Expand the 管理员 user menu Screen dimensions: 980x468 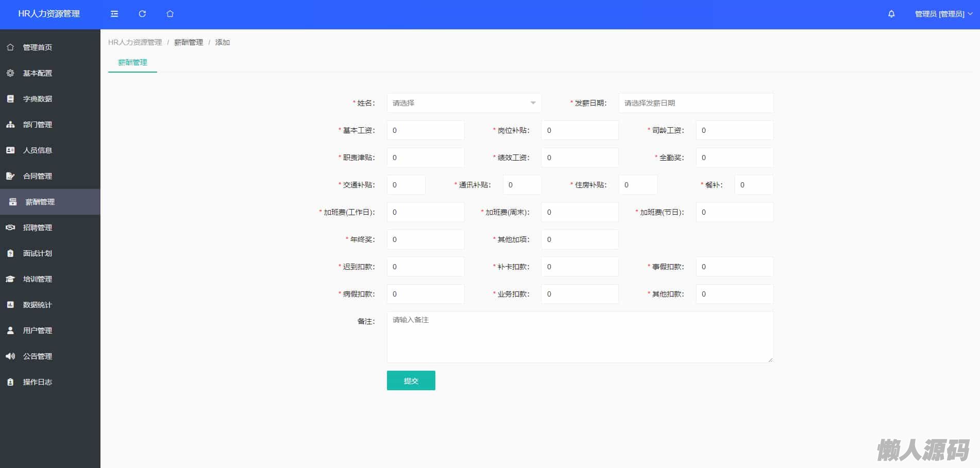(x=944, y=14)
